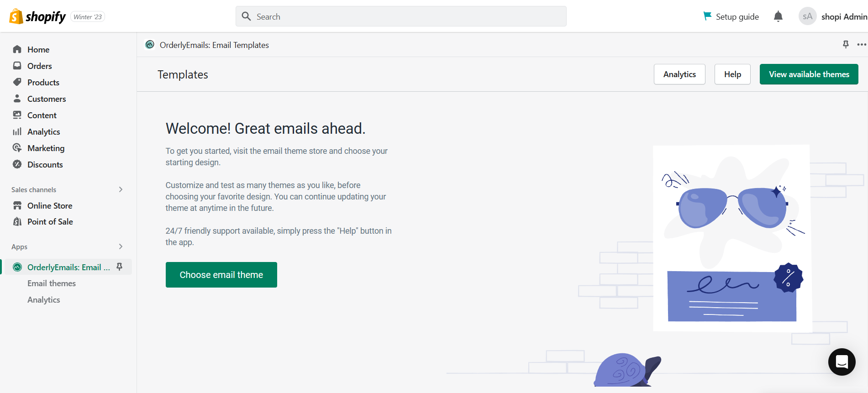Select Email themes submenu item
Image resolution: width=868 pixels, height=393 pixels.
52,283
